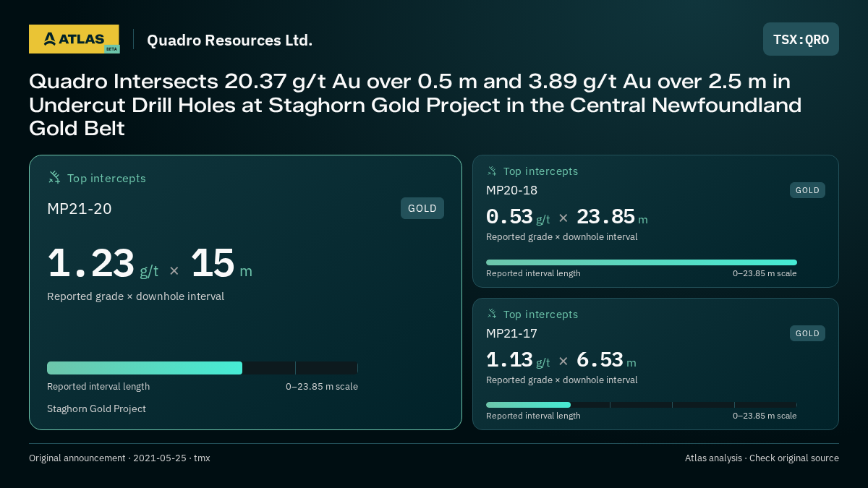Click "Reported interval length" in the MP20-18 card

[x=533, y=273]
